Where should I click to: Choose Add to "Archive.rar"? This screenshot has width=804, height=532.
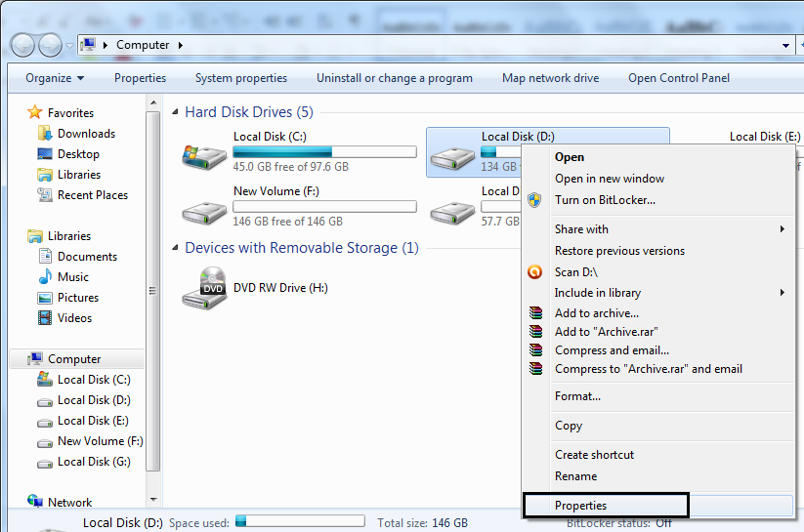tap(606, 332)
